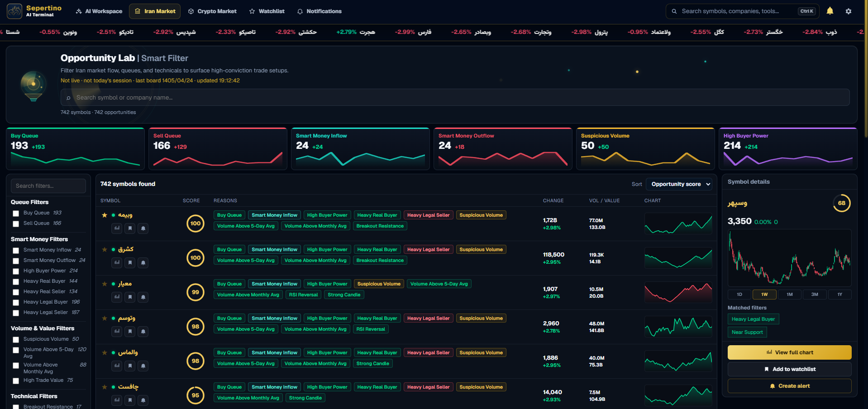This screenshot has width=868, height=409.
Task: Open settings via the gear icon
Action: (x=849, y=11)
